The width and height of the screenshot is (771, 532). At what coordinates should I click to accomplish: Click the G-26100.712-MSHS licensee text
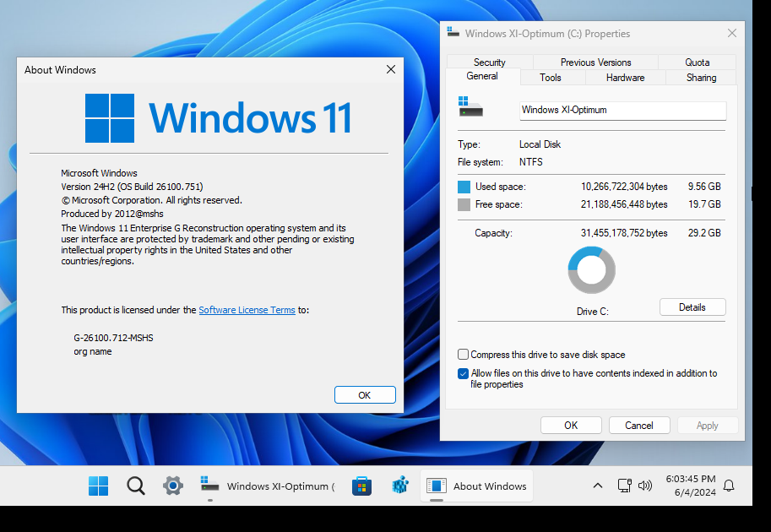(114, 338)
